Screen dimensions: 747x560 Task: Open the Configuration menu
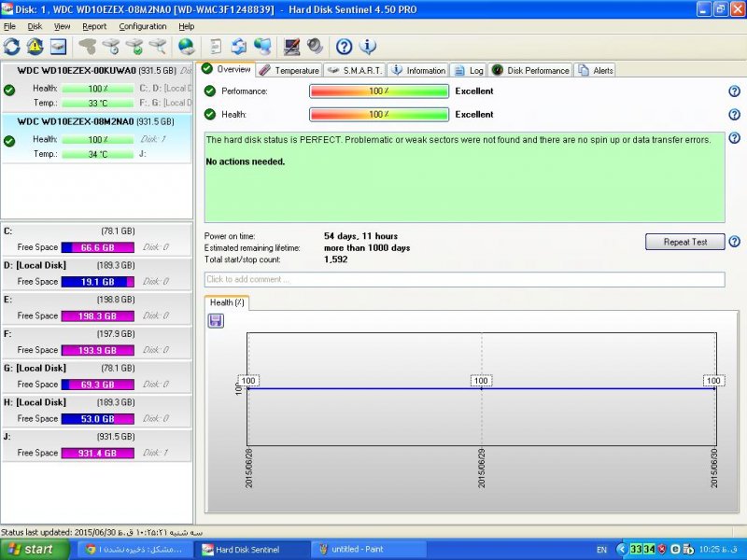(x=143, y=27)
